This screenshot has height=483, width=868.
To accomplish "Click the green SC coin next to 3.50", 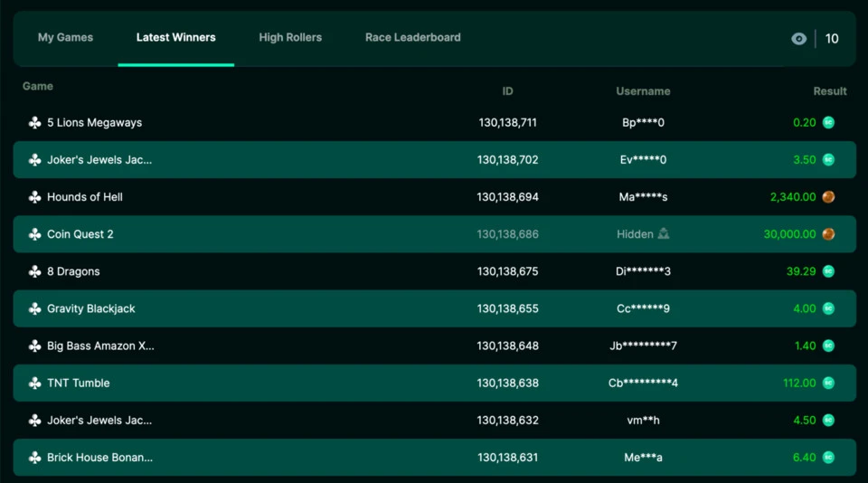I will [x=828, y=159].
